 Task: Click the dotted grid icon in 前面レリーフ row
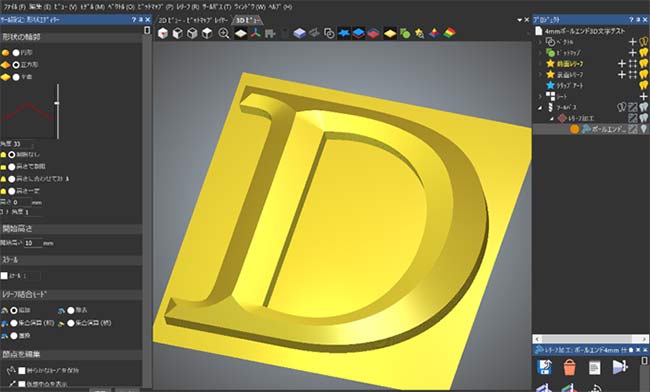(633, 63)
